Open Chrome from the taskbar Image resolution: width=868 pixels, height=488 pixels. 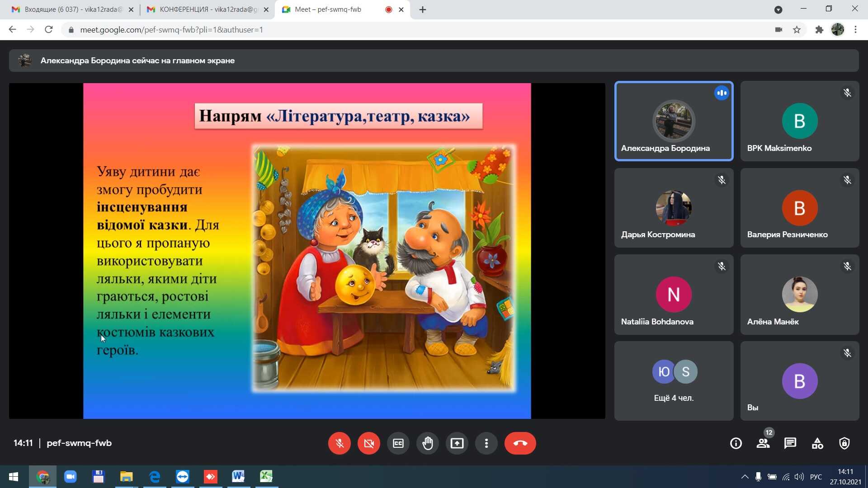point(43,477)
